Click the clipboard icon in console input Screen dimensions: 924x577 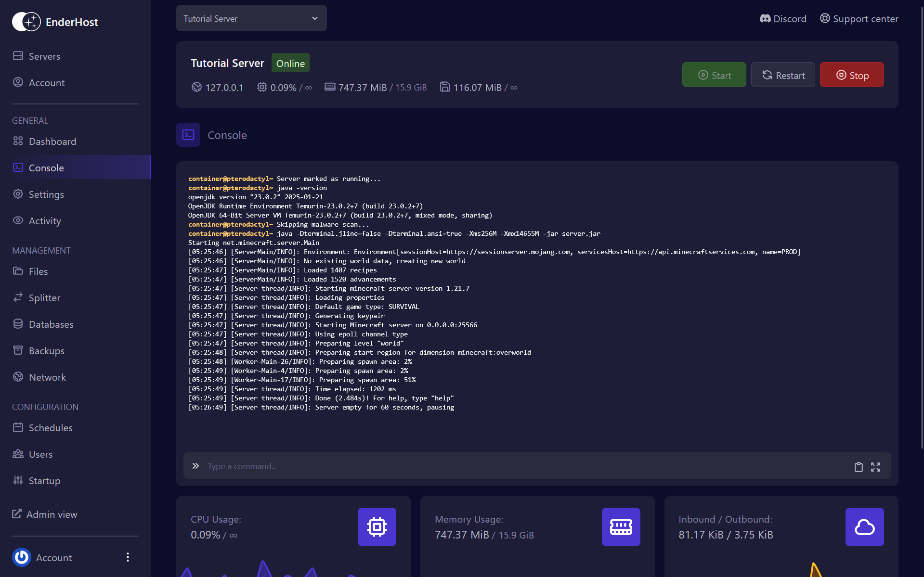pyautogui.click(x=858, y=467)
